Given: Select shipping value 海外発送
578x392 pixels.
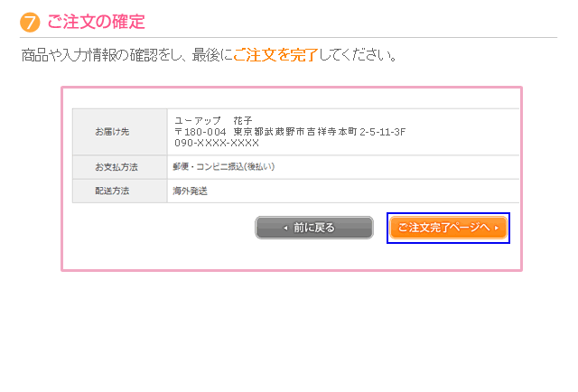Looking at the screenshot, I should point(191,191).
